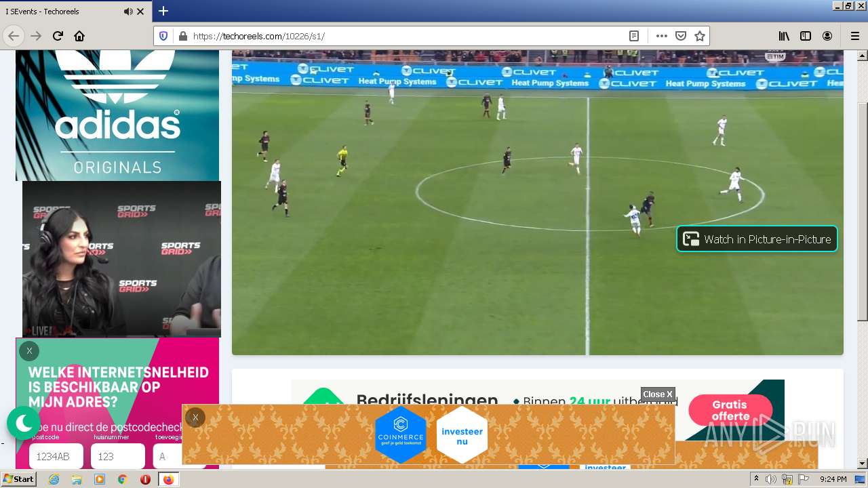The height and width of the screenshot is (488, 868).
Task: Toggle dark mode with moon button
Action: (x=24, y=424)
